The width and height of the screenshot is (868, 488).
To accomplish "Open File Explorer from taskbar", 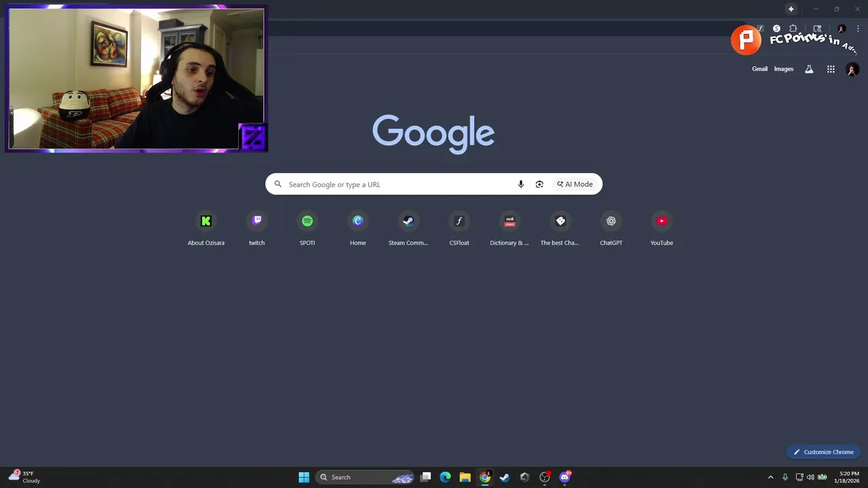I will point(465,477).
